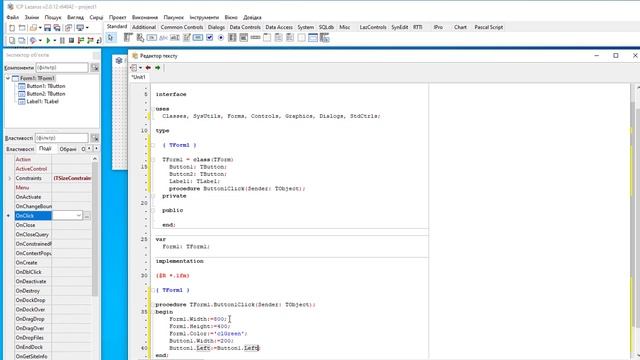Switch to the Common Controls palette tab
Image resolution: width=640 pixels, height=360 pixels.
182,27
